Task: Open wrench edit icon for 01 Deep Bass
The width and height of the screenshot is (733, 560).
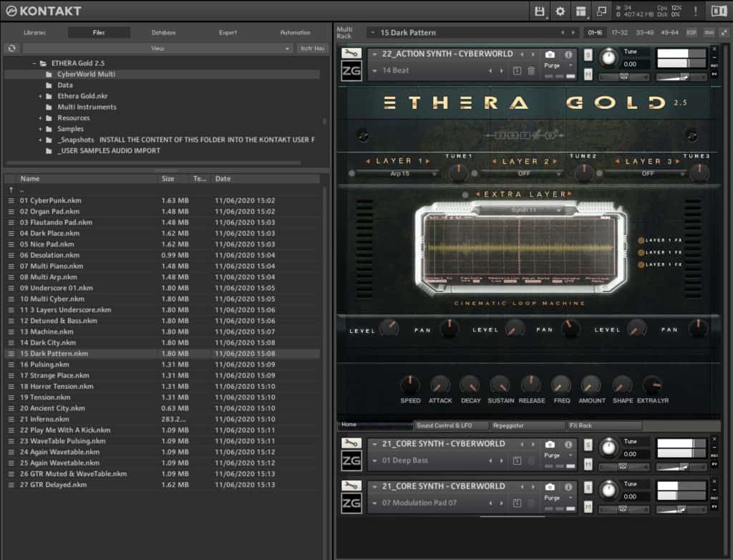Action: [351, 443]
